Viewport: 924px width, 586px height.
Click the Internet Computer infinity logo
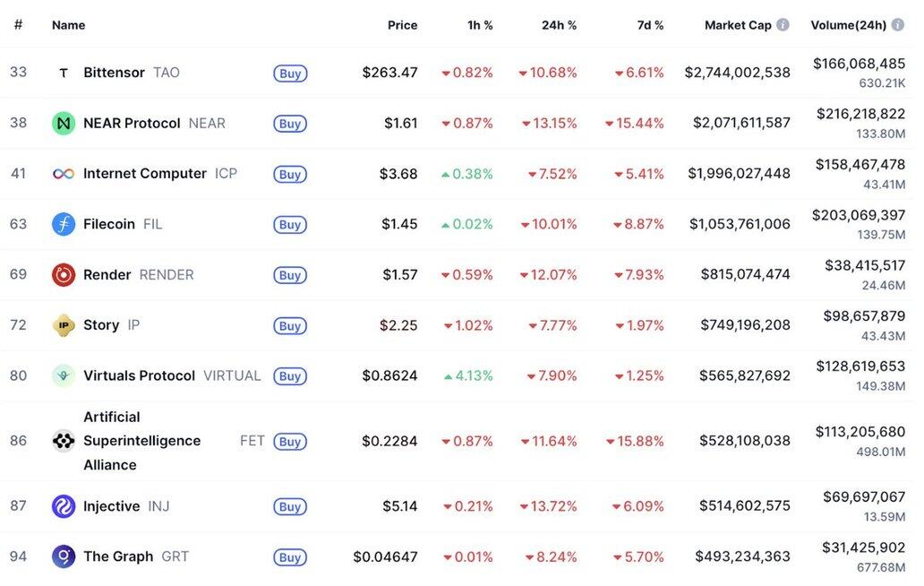[64, 174]
